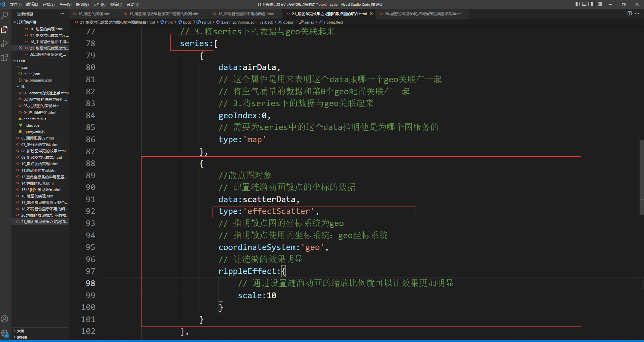Open the Extensions view
644x342 pixels.
tap(5, 58)
